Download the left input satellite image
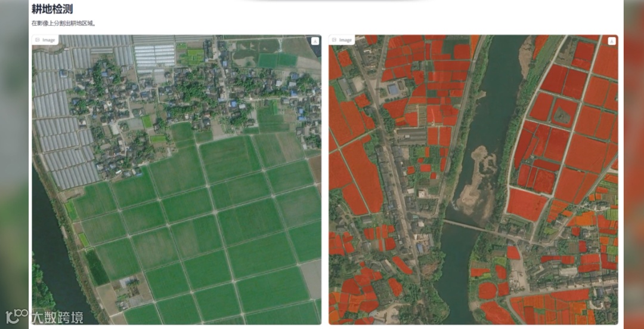The height and width of the screenshot is (329, 644). (315, 41)
